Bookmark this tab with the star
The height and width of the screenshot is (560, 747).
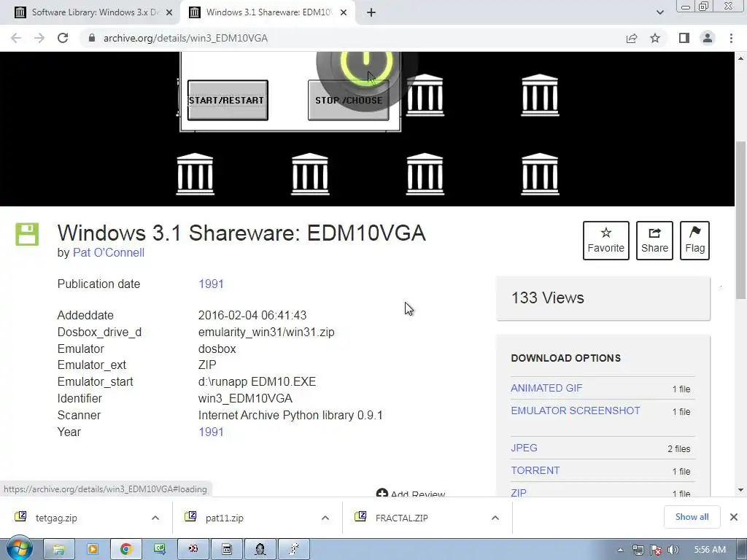click(x=655, y=38)
